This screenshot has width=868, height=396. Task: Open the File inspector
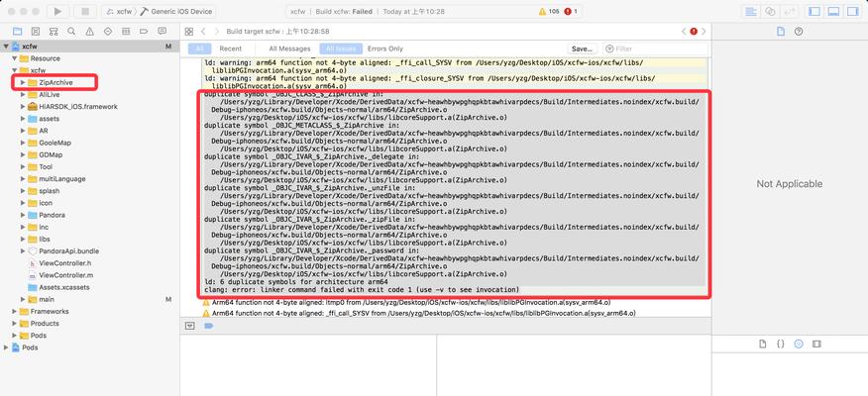click(x=781, y=32)
